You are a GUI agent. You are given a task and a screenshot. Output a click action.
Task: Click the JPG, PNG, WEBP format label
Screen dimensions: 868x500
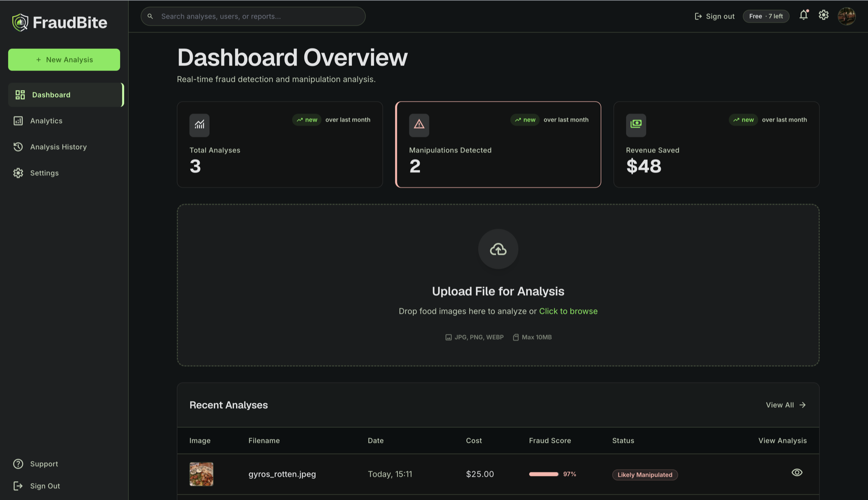coord(474,337)
